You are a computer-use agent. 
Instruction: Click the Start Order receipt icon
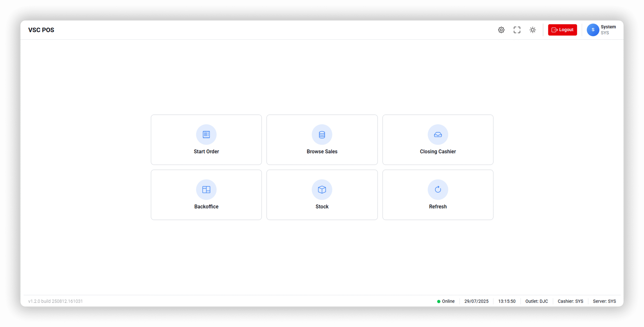(206, 135)
